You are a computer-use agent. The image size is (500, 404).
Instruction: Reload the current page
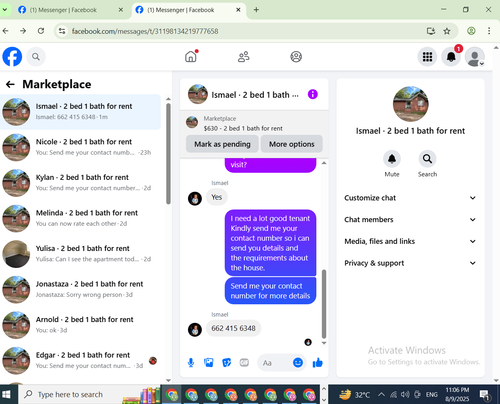[x=41, y=31]
